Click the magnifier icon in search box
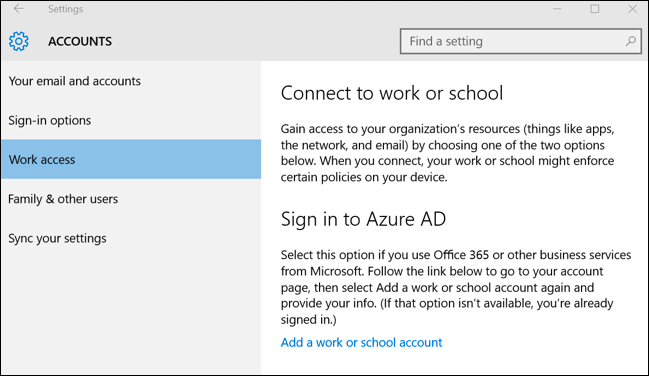The width and height of the screenshot is (649, 376). [630, 41]
